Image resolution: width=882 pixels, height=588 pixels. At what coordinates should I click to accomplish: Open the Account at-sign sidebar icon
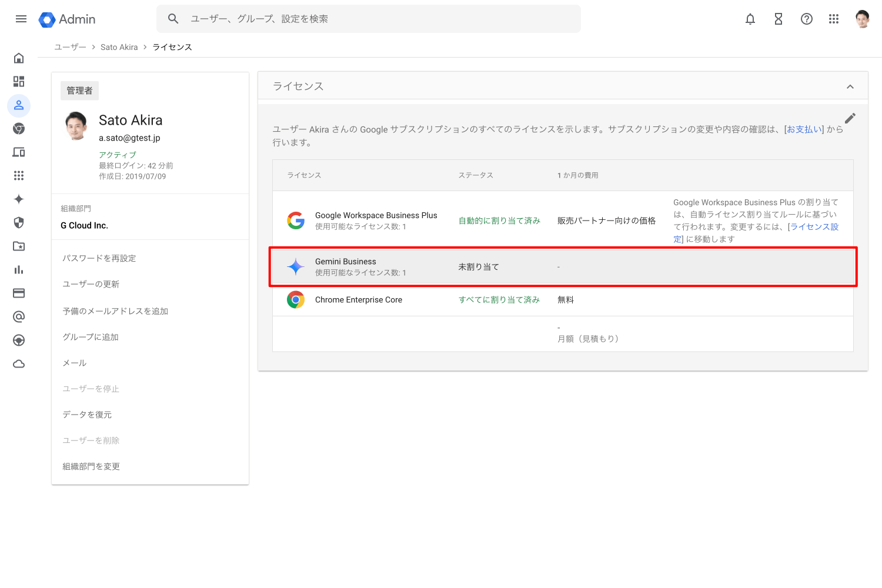coord(19,317)
